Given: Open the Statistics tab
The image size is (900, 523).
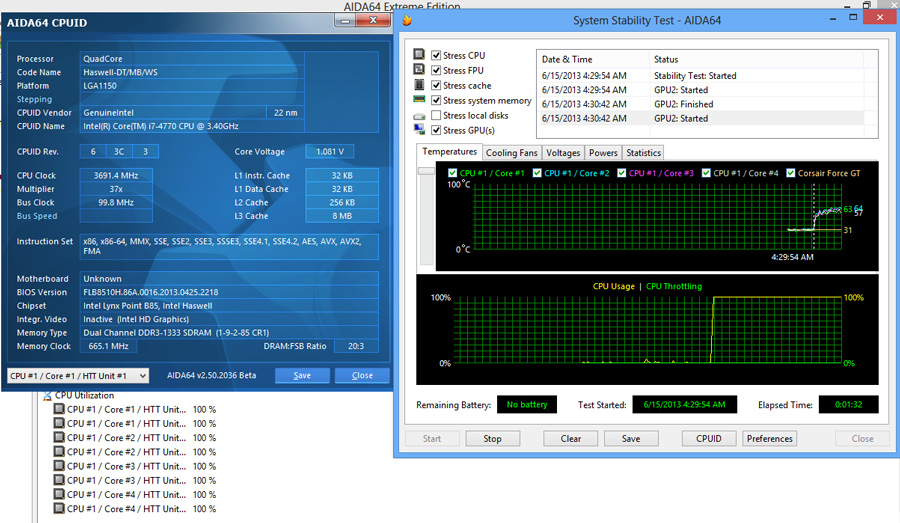Looking at the screenshot, I should point(643,153).
